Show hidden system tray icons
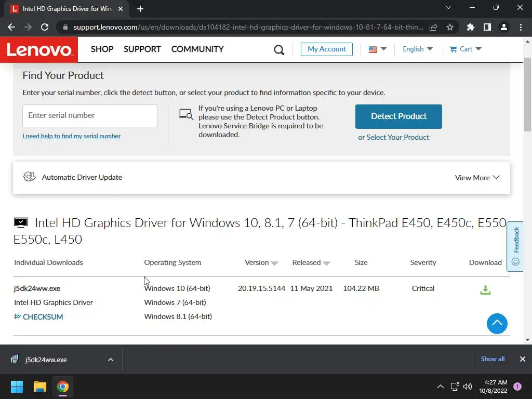This screenshot has width=532, height=399. (x=441, y=387)
